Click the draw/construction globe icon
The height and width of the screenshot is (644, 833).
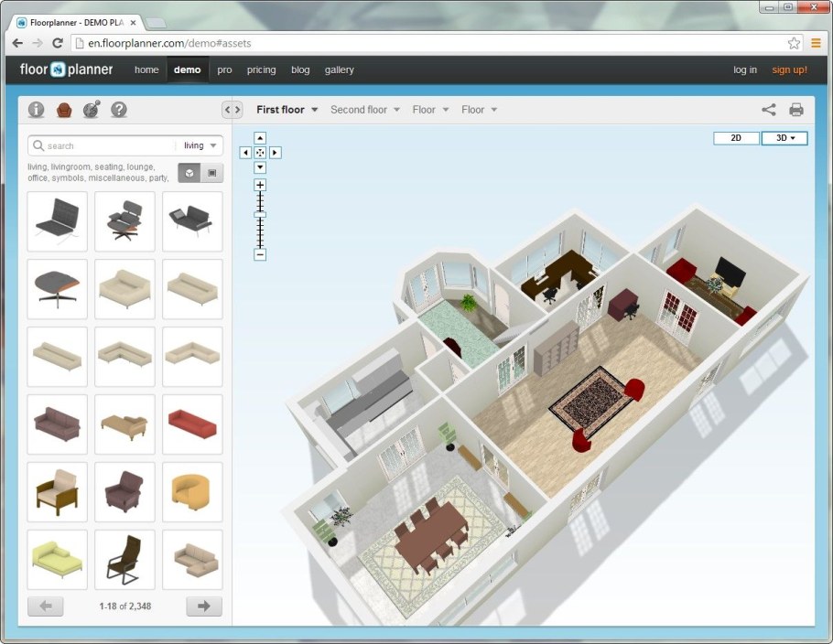tap(91, 109)
